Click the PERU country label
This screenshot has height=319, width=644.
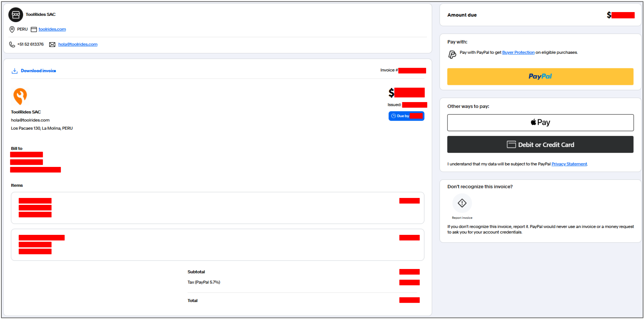tap(22, 29)
